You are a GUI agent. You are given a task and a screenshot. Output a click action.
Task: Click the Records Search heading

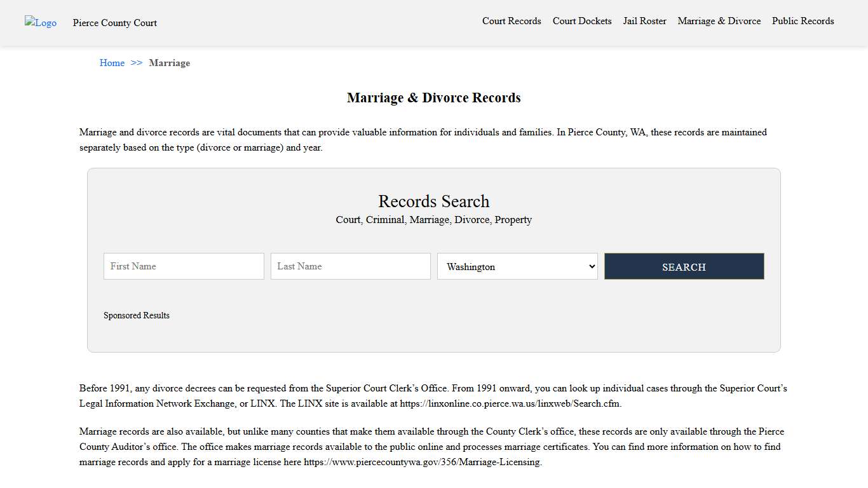click(433, 201)
